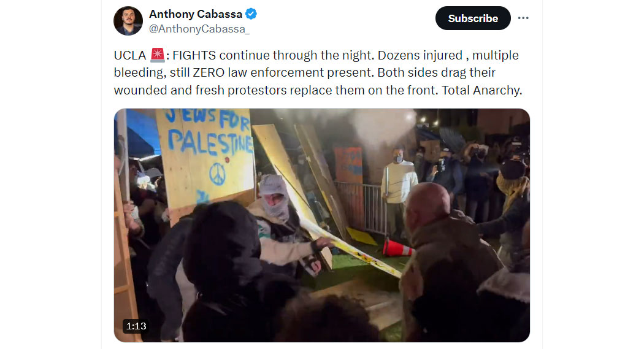644x349 pixels.
Task: Click the metal barricade in the video
Action: click(x=361, y=207)
